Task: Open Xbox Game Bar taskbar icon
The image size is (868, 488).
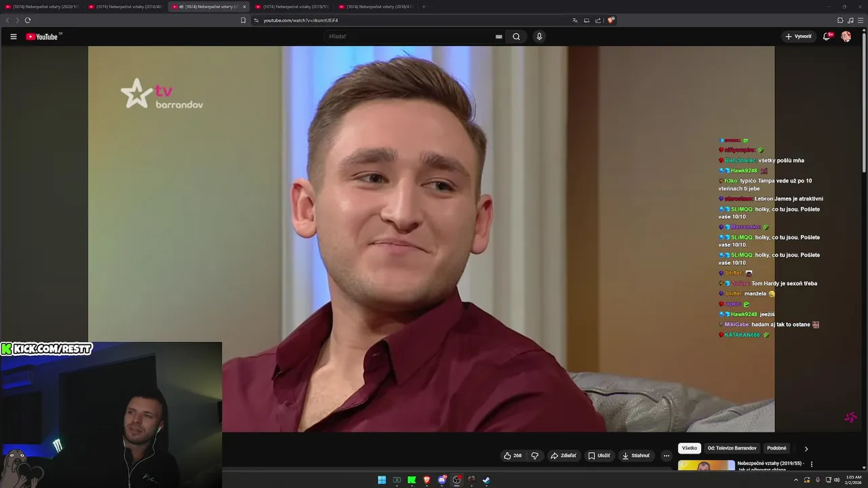Action: point(397,480)
